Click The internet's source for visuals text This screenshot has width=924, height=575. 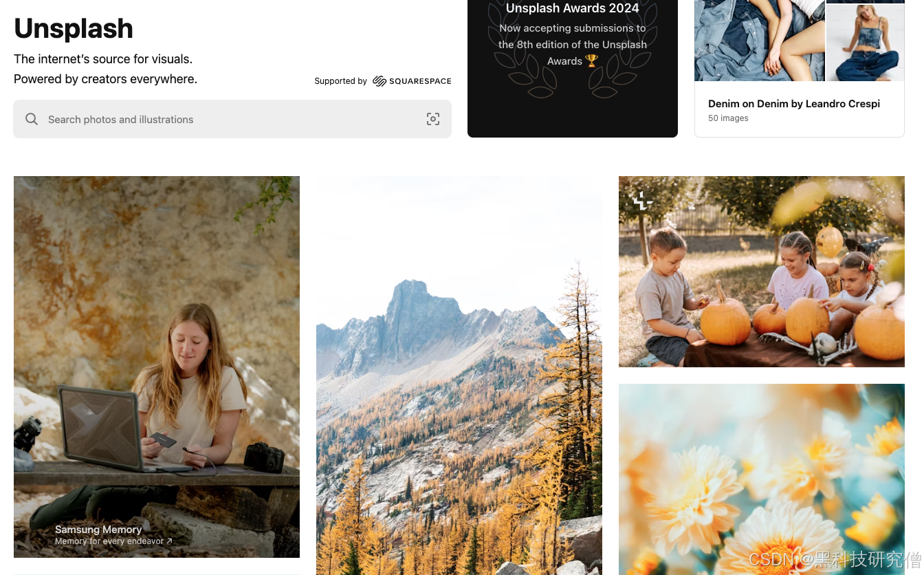pyautogui.click(x=103, y=59)
